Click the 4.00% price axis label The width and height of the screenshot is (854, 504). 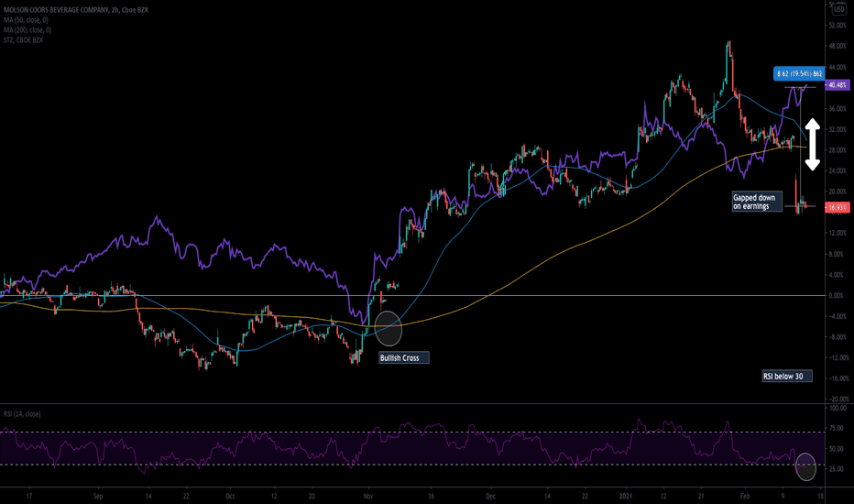838,275
